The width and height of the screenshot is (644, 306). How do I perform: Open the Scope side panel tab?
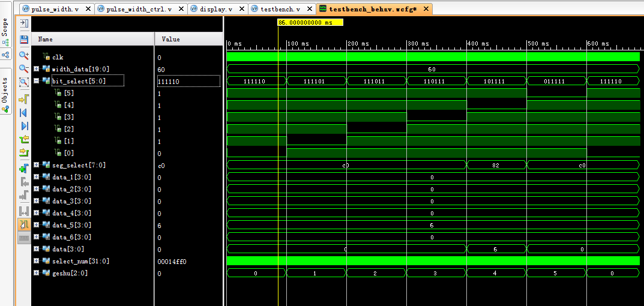[x=5, y=31]
